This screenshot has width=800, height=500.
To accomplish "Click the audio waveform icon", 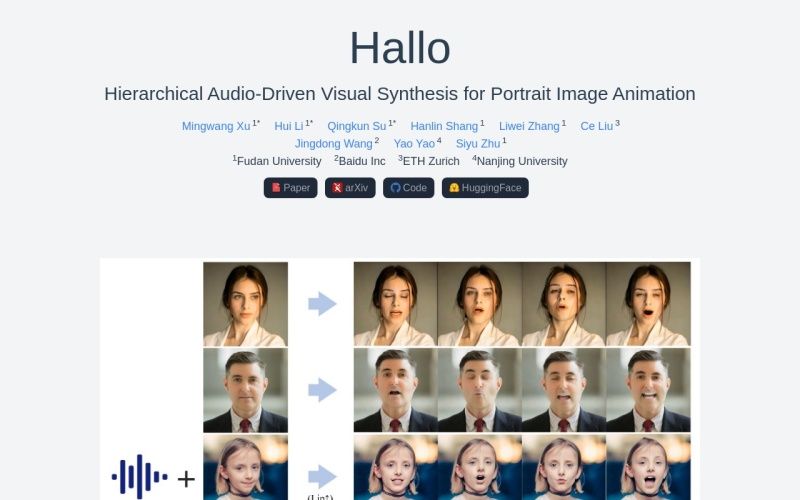I will coord(139,477).
